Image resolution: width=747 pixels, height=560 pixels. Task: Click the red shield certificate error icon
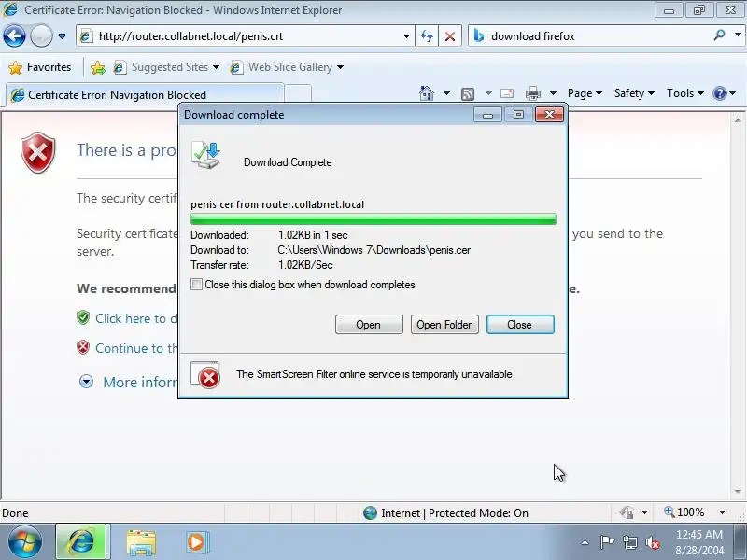38,152
